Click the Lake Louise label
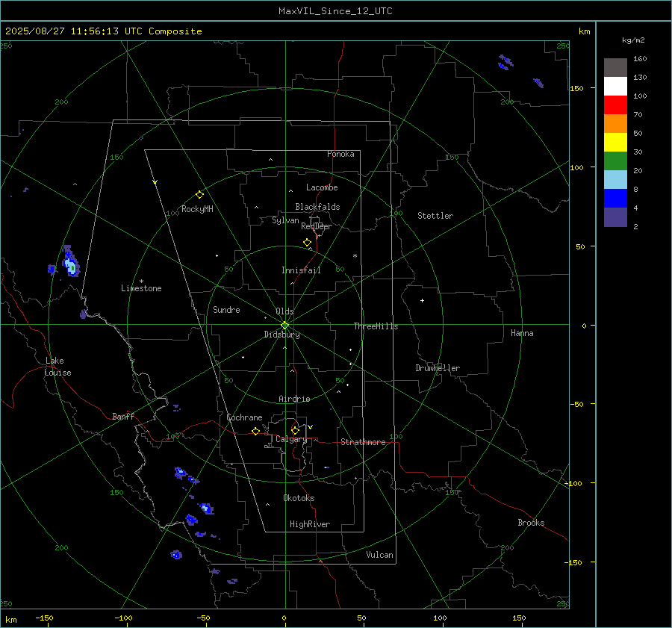 click(x=57, y=367)
